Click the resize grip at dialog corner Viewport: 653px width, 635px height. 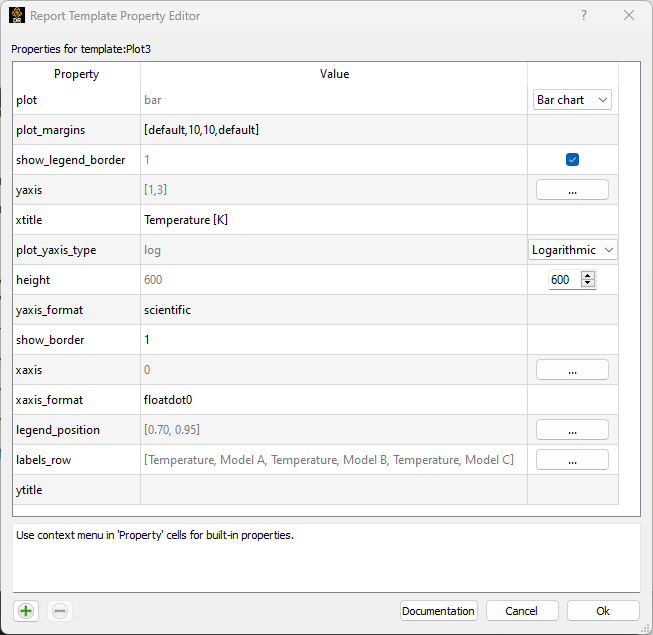tap(646, 628)
